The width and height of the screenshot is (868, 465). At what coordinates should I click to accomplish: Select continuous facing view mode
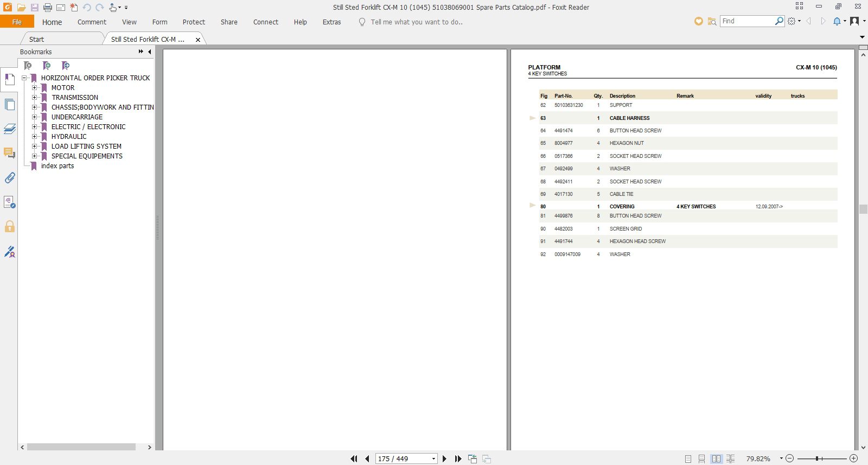tap(730, 458)
